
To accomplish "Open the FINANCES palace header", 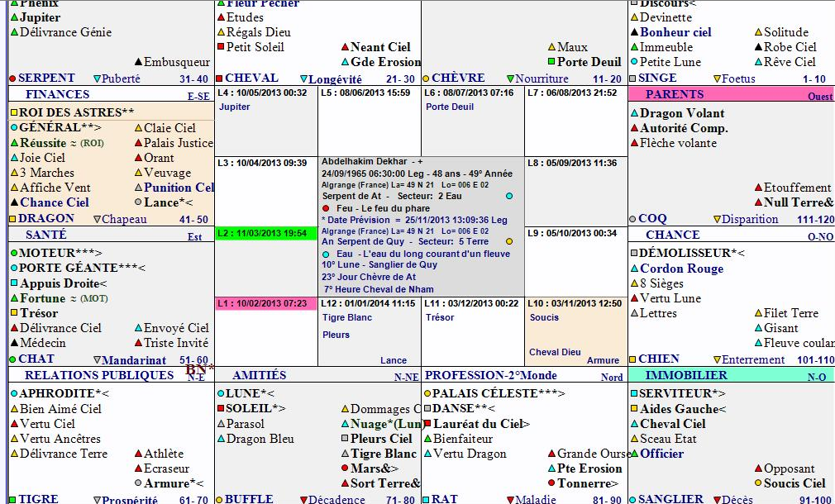I will (58, 94).
